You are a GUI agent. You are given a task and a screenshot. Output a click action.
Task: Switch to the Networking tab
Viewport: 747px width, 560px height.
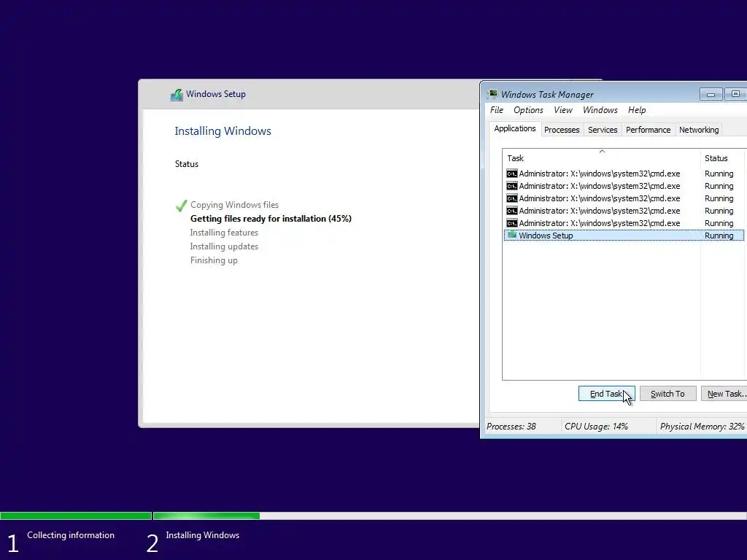pyautogui.click(x=698, y=130)
